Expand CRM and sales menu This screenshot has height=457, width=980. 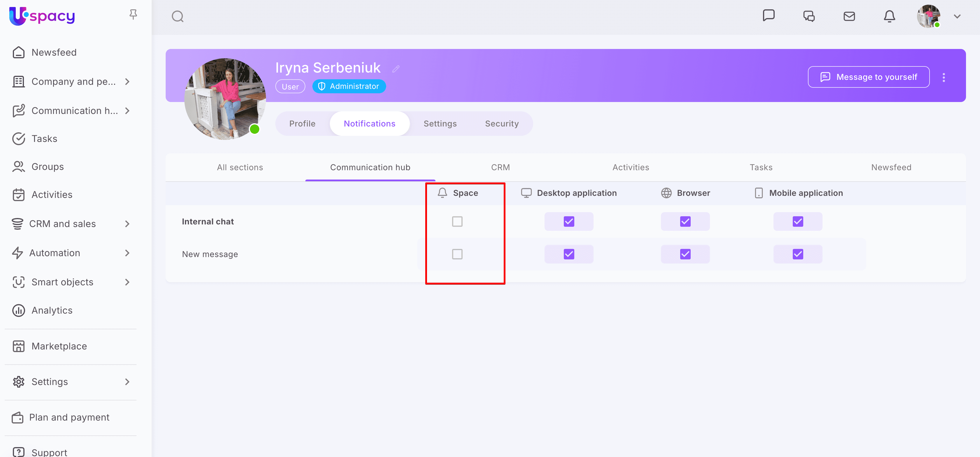click(x=127, y=224)
